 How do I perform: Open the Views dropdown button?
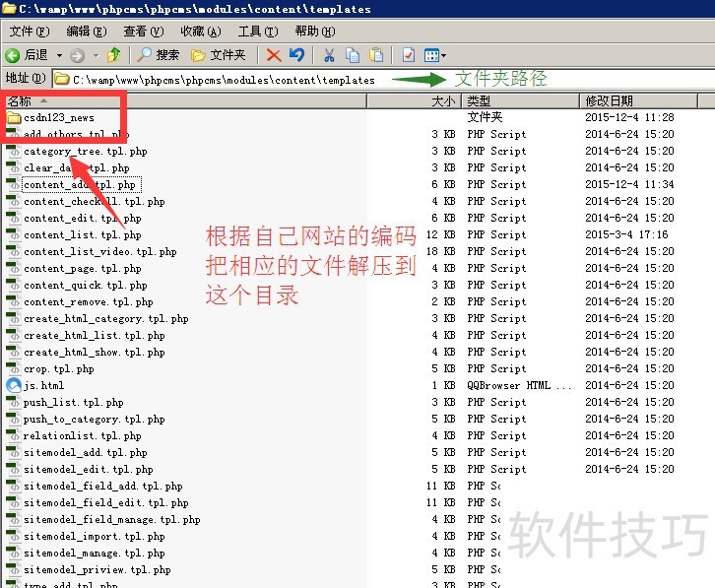tap(435, 55)
